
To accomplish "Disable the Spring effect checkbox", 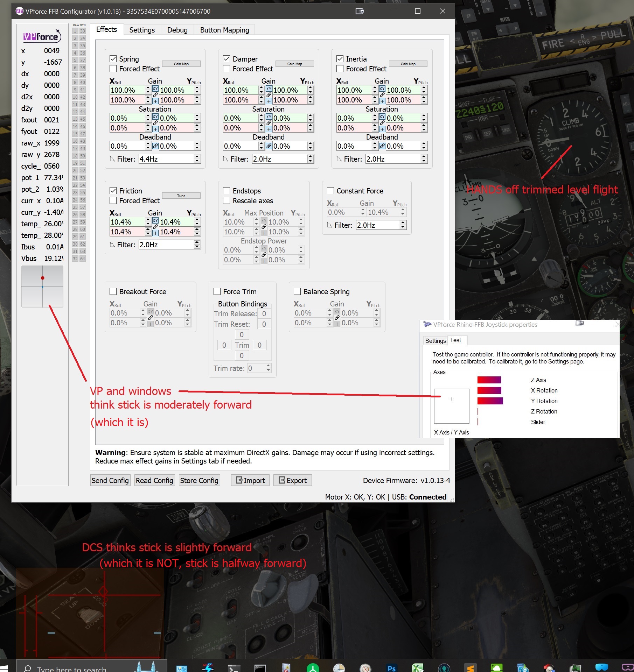I will (x=113, y=59).
